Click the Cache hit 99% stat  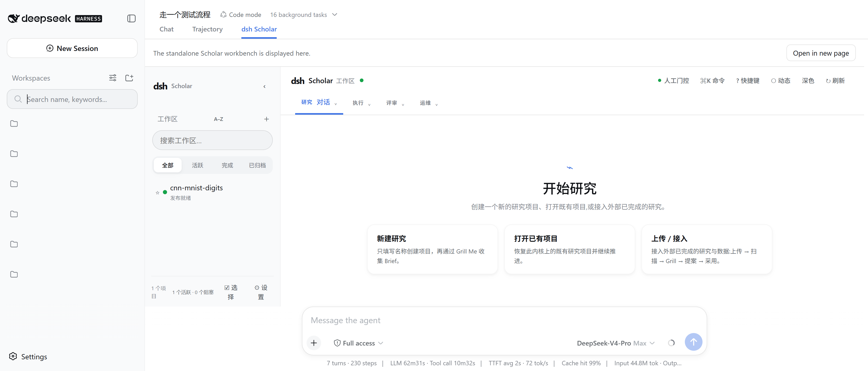click(x=581, y=363)
